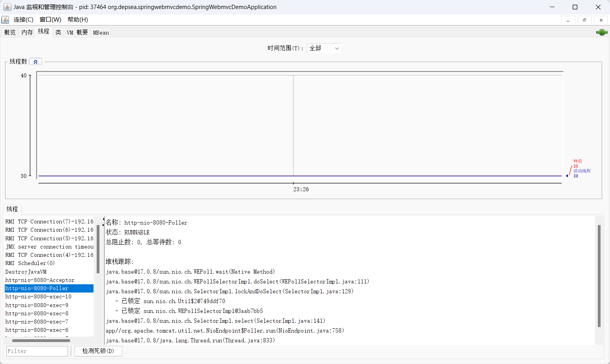The width and height of the screenshot is (610, 364).
Task: Select http-nio-8080-Acceptor thread
Action: [x=40, y=280]
